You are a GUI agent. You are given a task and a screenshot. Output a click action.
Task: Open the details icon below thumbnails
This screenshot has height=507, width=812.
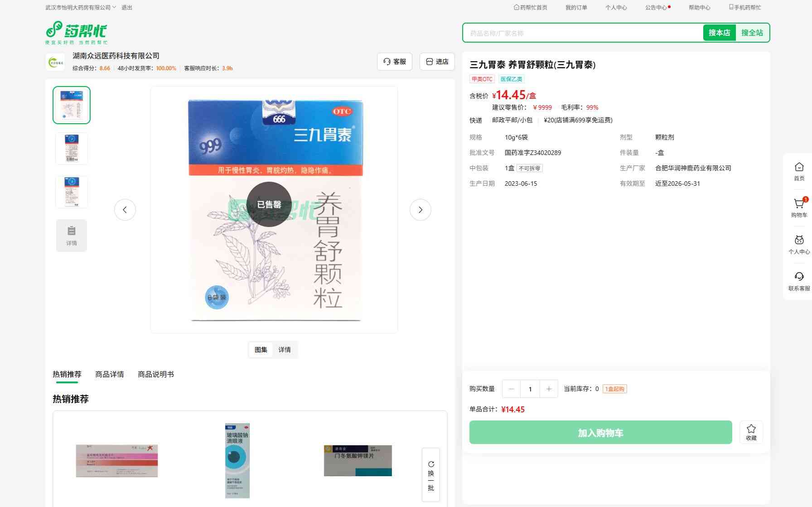click(x=72, y=235)
